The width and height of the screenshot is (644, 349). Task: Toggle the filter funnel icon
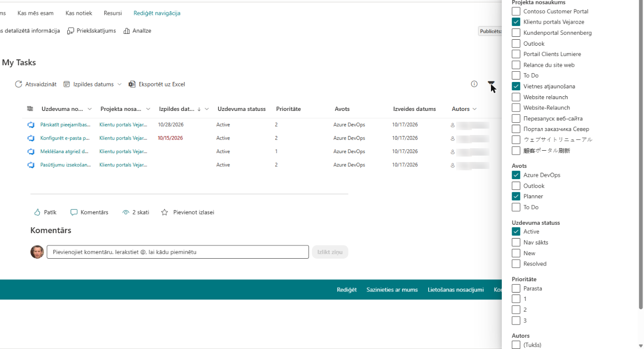coord(491,84)
